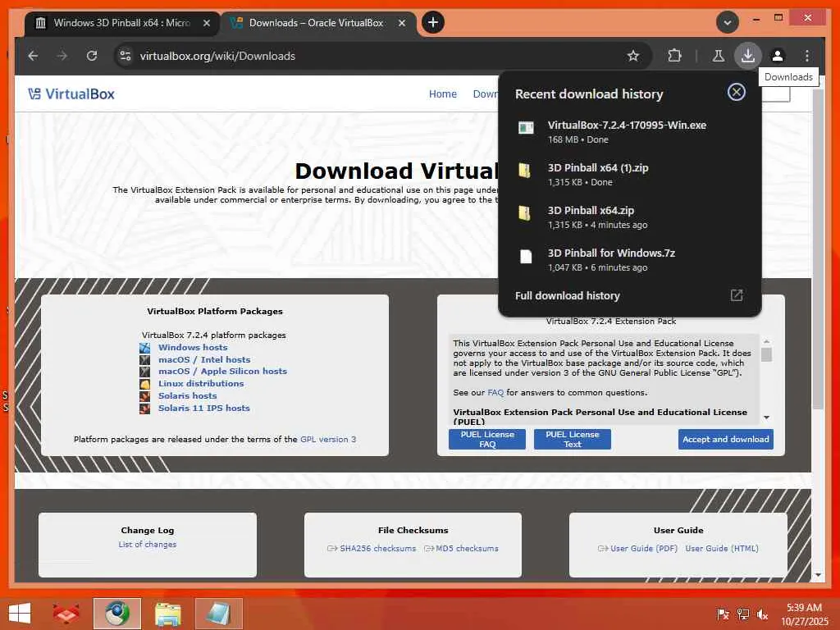
Task: Open the User Guide (HTML) link
Action: click(722, 549)
